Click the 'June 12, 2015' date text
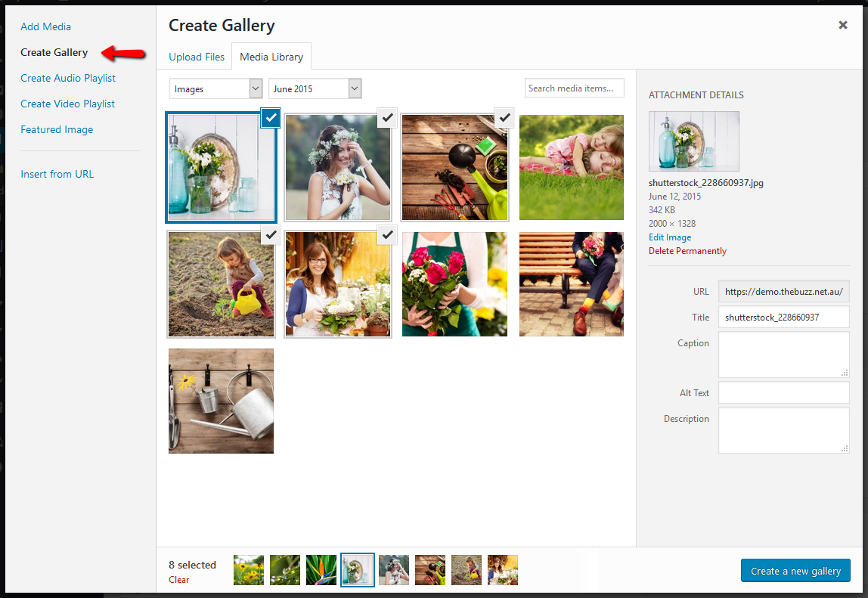The width and height of the screenshot is (868, 598). click(674, 197)
